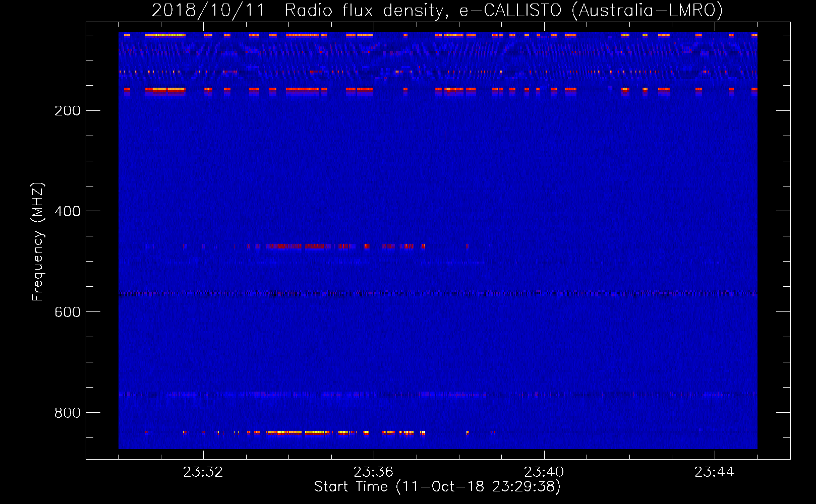Click the 23:36 time tick label
This screenshot has height=504, width=816.
pos(373,472)
